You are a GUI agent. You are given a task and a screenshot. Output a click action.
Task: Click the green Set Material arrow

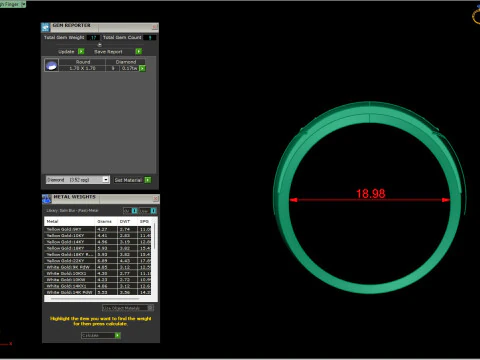coord(148,180)
